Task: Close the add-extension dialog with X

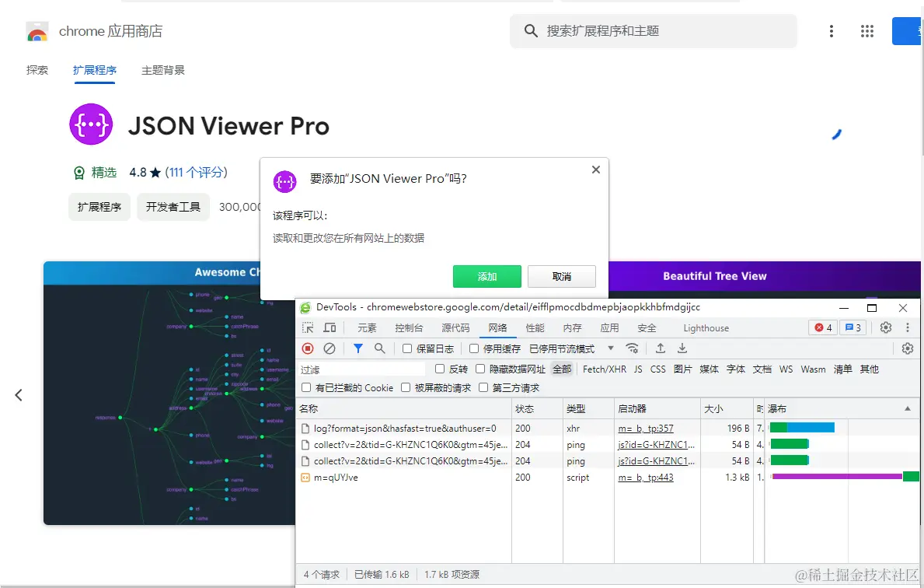Action: (x=596, y=170)
